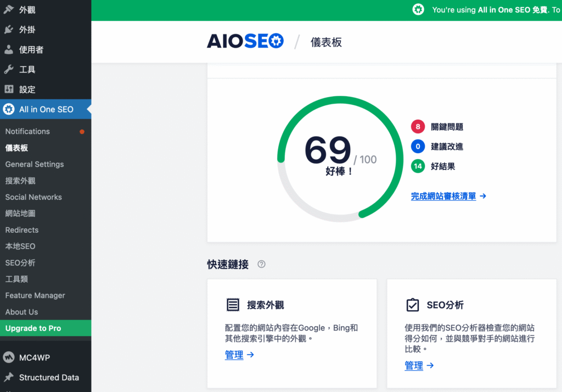Screen dimensions: 562x392
Task: Click the 建議改進 label
Action: pos(447,147)
